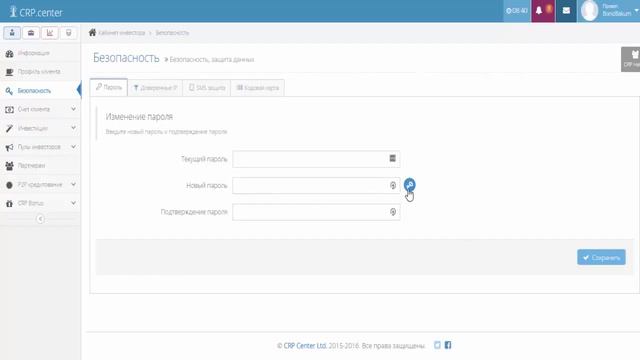Open the Facebook icon in footer
640x360 pixels.
pyautogui.click(x=448, y=345)
